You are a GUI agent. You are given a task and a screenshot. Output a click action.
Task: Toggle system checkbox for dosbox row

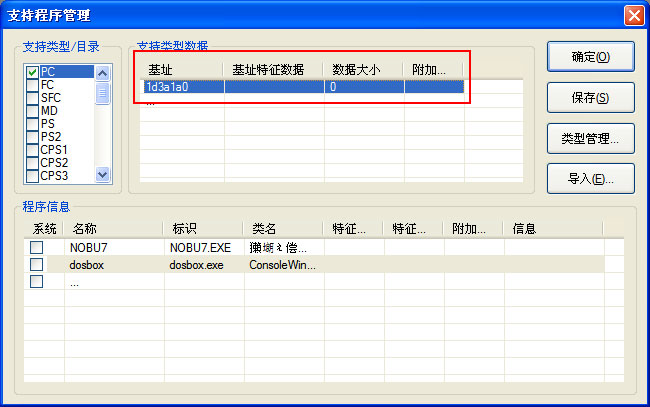click(x=37, y=264)
